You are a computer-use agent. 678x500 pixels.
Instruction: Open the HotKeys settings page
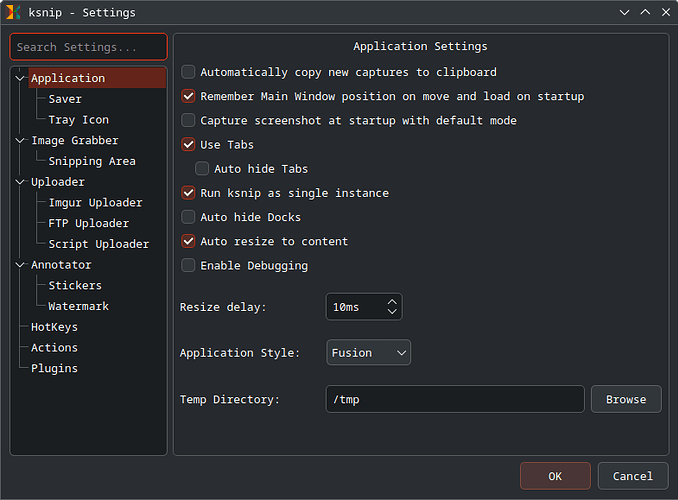[x=54, y=327]
